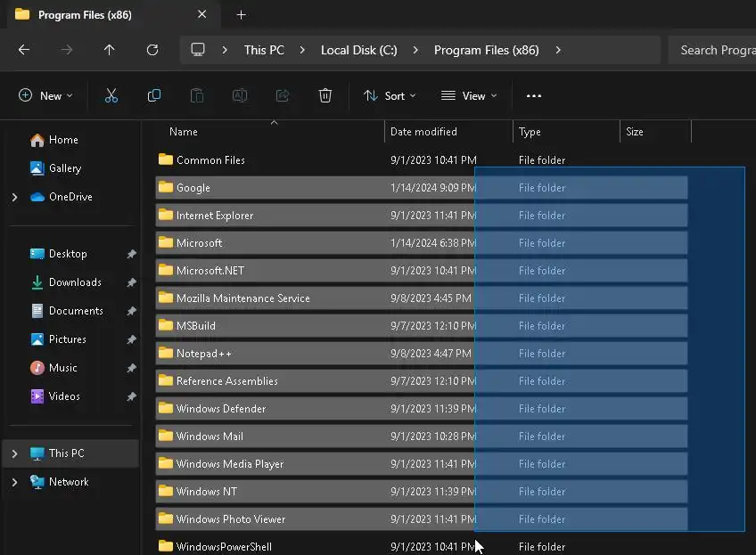Open the Sort dropdown menu
The image size is (756, 555).
pos(390,96)
